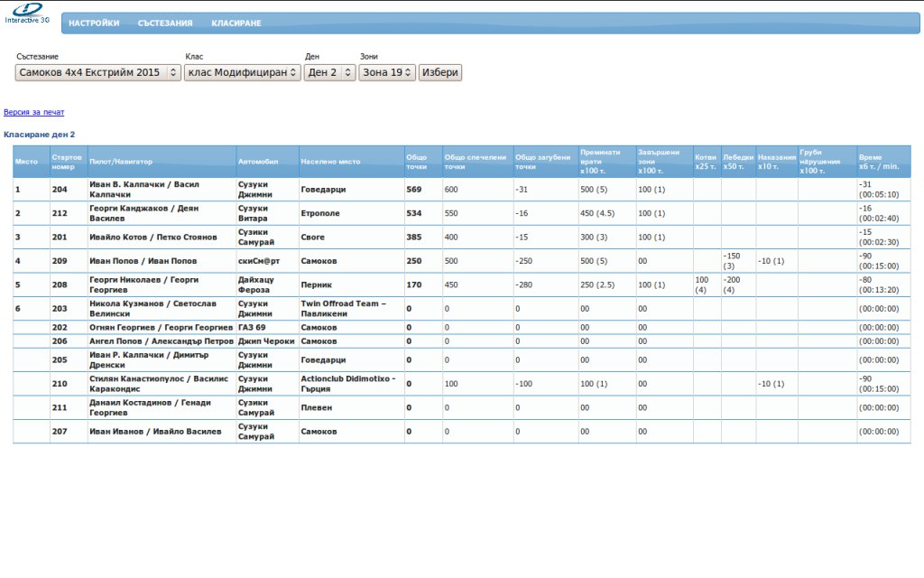Open the НАСТРОЙКИ menu
The width and height of the screenshot is (924, 578).
(94, 23)
